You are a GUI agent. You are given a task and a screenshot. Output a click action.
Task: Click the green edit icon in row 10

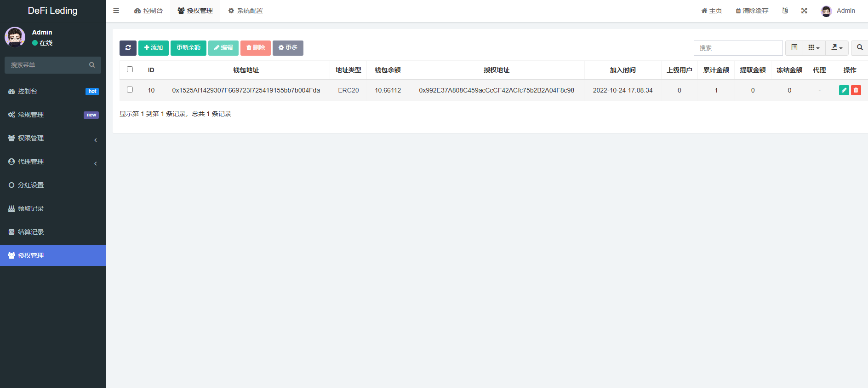click(844, 90)
